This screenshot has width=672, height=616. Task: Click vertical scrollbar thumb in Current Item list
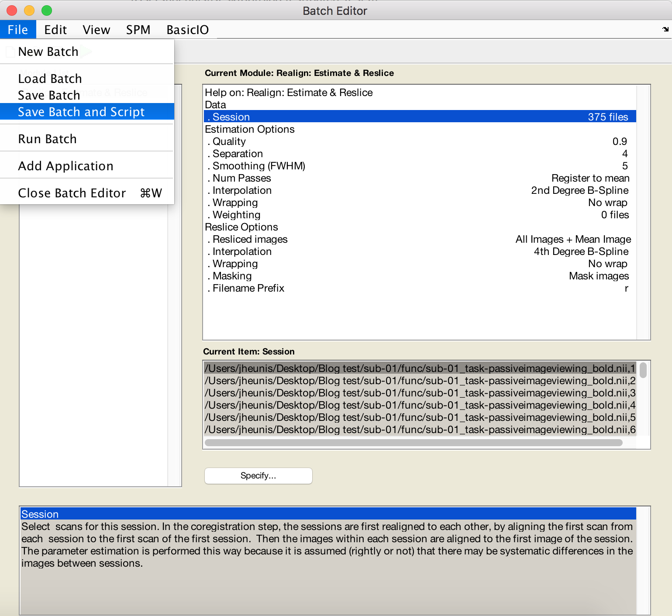[x=643, y=370]
